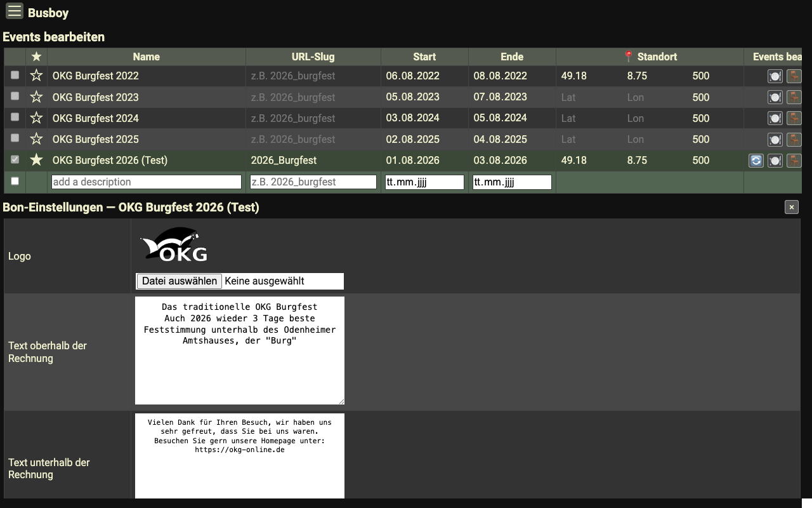Click the end date 07.08.2023

click(500, 97)
